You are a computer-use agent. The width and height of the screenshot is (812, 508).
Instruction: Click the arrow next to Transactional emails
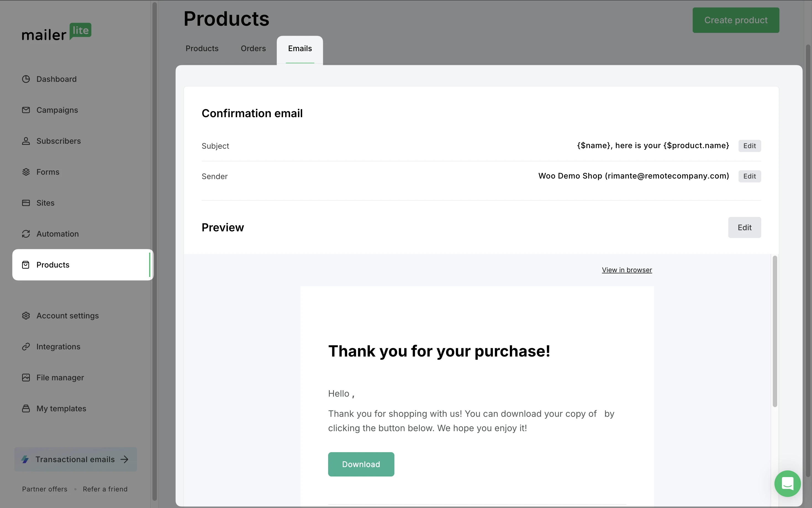point(125,459)
